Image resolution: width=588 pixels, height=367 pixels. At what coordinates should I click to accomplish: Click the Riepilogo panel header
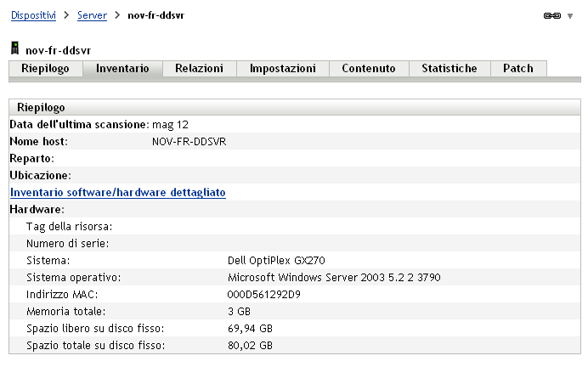(x=41, y=108)
